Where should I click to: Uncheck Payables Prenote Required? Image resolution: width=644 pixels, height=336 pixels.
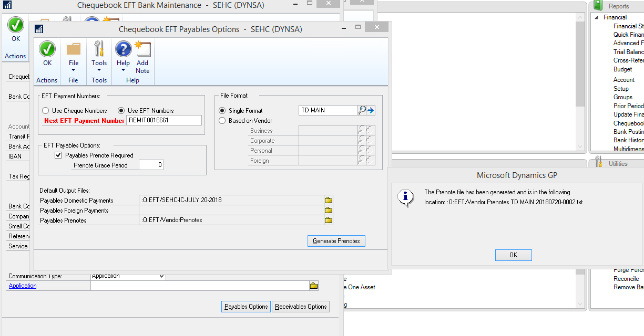58,155
